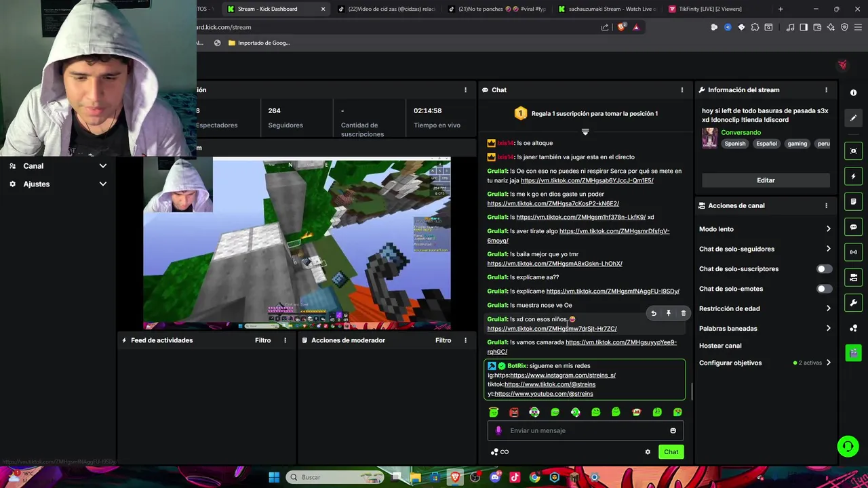Click the green Chat send button
The height and width of the screenshot is (488, 868).
click(x=671, y=452)
